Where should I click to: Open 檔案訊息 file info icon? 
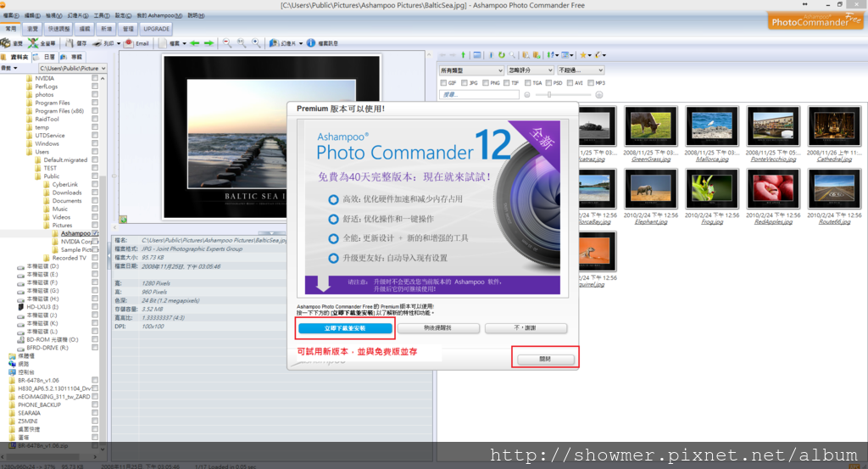311,42
